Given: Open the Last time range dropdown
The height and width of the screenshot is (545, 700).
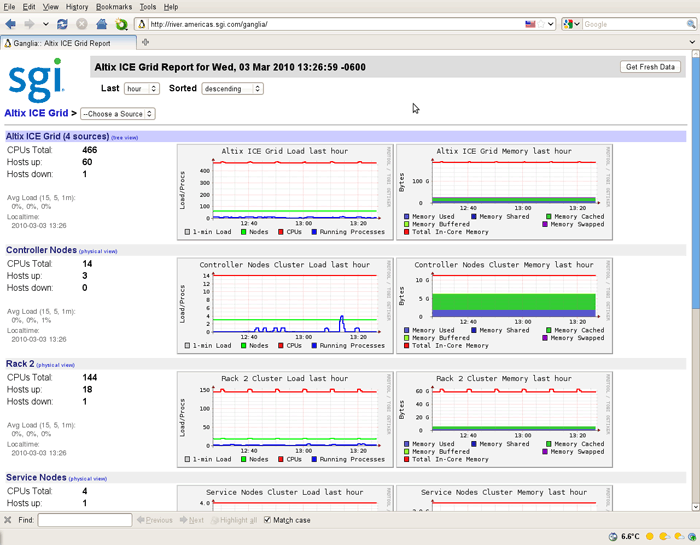Looking at the screenshot, I should [142, 88].
